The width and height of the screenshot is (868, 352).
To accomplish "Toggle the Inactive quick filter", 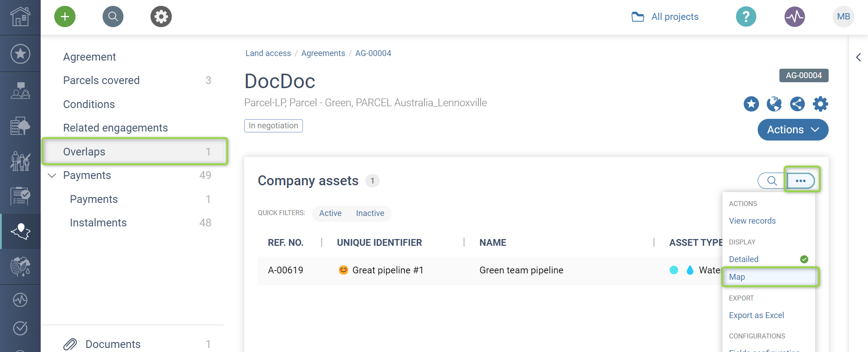I will pyautogui.click(x=370, y=213).
